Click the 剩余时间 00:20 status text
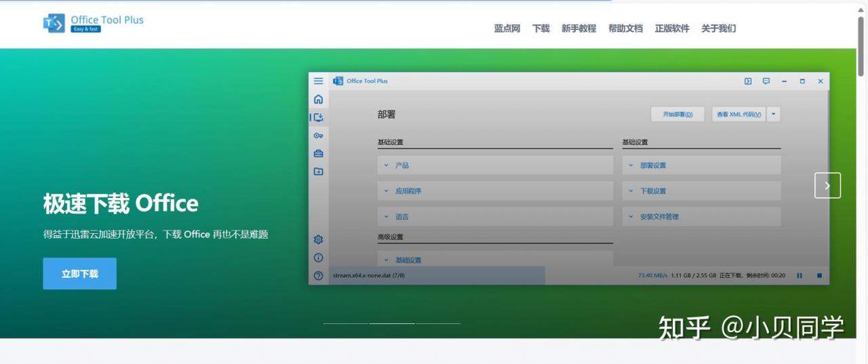The image size is (868, 364). pyautogui.click(x=764, y=275)
